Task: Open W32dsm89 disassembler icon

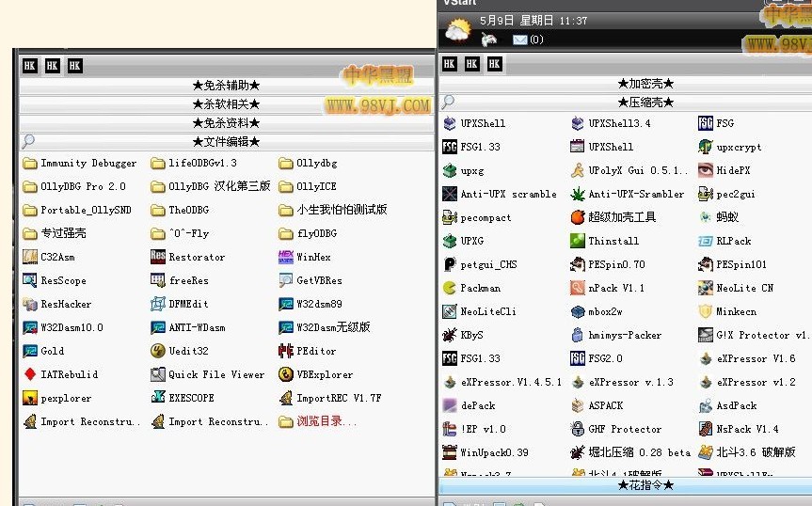Action: [x=286, y=304]
